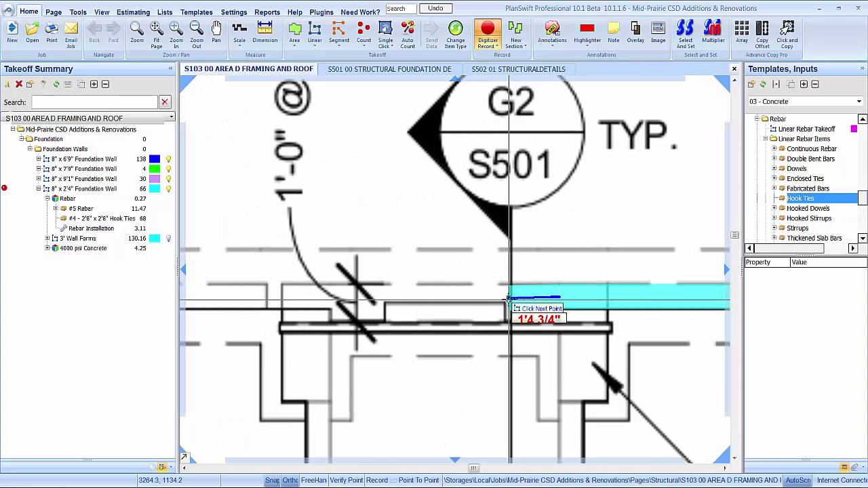Use the Single Click takeoff tool
The width and height of the screenshot is (868, 488).
click(386, 34)
